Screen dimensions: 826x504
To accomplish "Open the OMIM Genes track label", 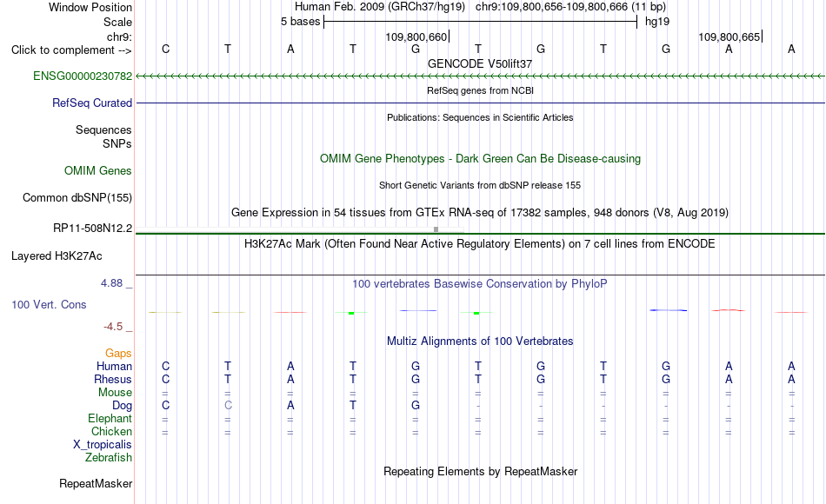I will (98, 170).
